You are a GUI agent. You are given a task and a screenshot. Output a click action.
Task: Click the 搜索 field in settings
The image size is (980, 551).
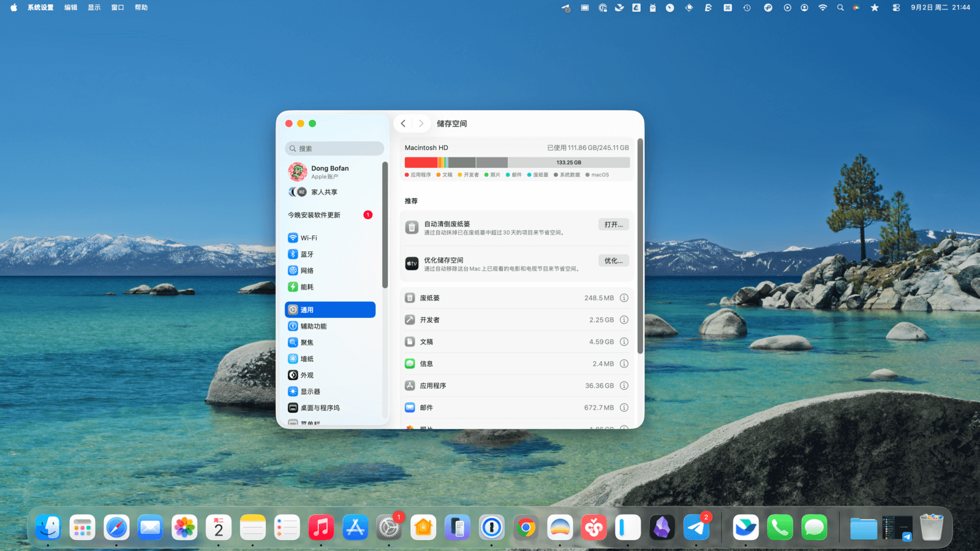pos(334,149)
